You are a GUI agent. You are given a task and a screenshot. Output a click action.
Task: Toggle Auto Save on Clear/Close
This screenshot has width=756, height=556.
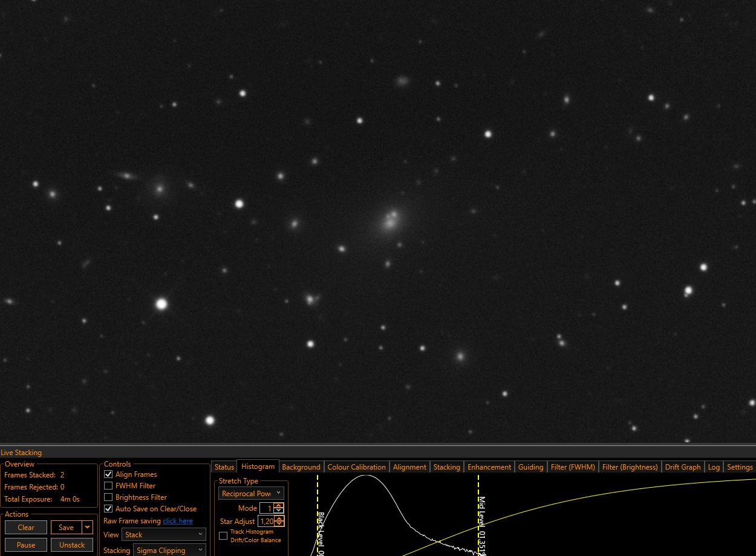pyautogui.click(x=108, y=509)
